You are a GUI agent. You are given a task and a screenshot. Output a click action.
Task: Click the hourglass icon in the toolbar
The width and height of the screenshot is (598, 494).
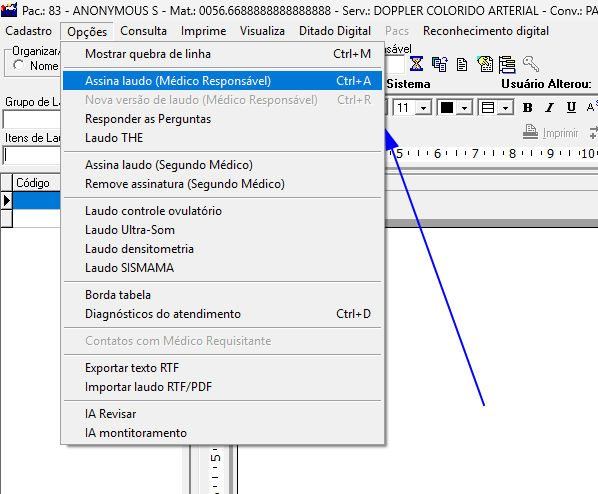[x=416, y=64]
